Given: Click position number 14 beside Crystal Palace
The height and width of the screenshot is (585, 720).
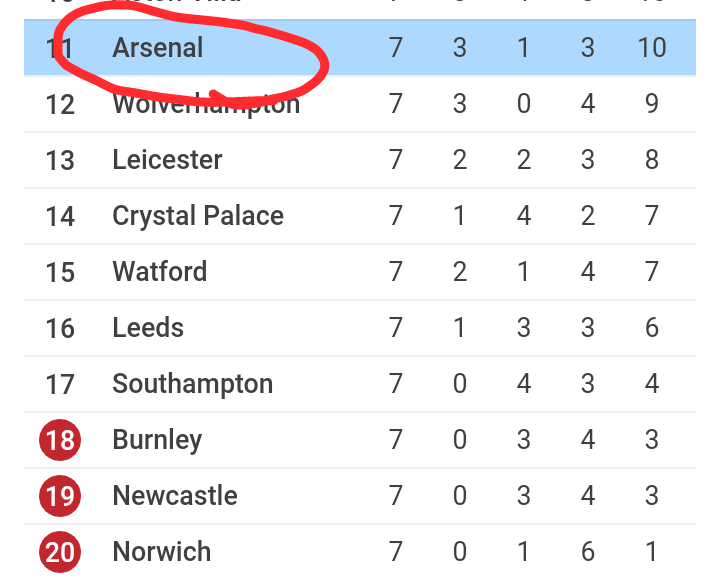Looking at the screenshot, I should pyautogui.click(x=60, y=216).
